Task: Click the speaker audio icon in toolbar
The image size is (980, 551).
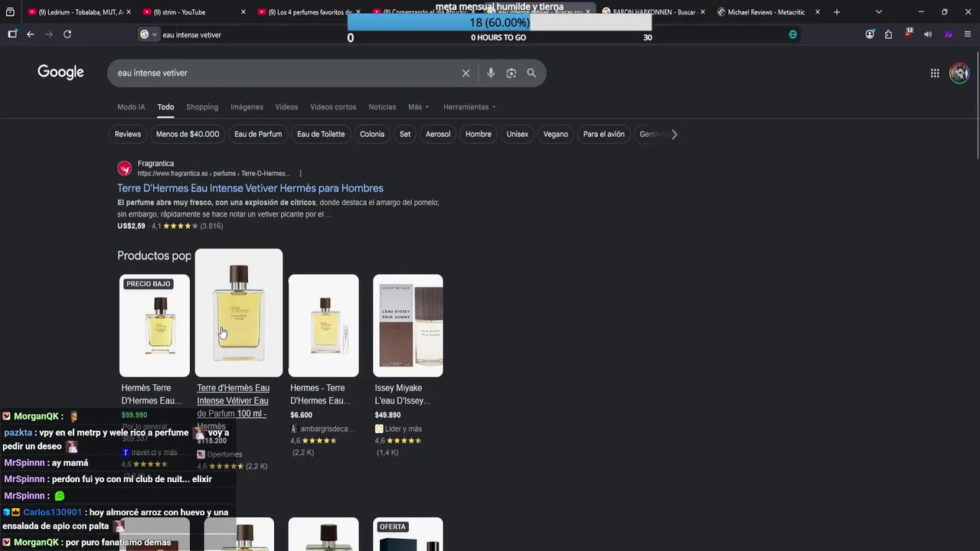Action: pyautogui.click(x=928, y=34)
